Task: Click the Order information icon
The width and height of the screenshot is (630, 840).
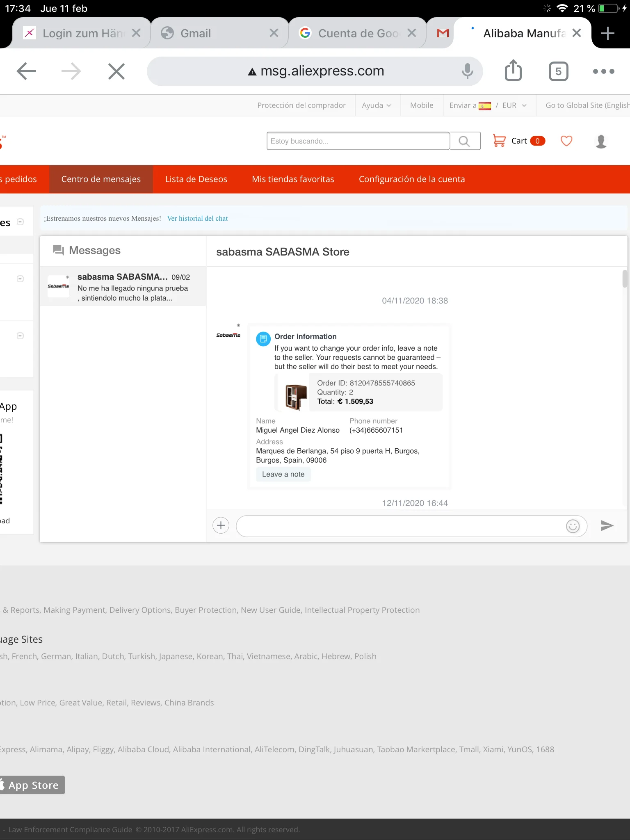Action: click(263, 339)
